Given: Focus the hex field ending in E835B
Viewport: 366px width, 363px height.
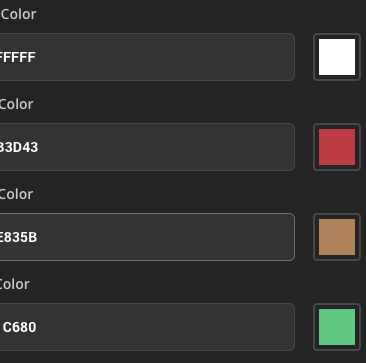Looking at the screenshot, I should [x=147, y=237].
